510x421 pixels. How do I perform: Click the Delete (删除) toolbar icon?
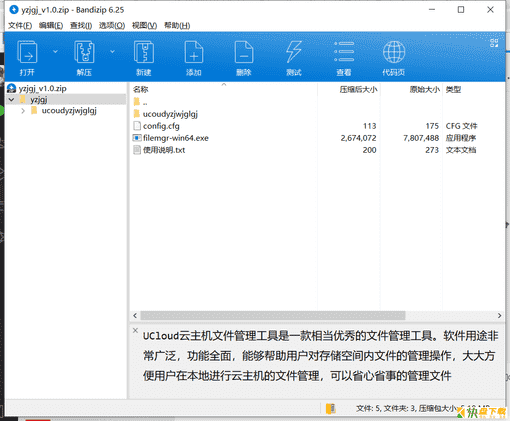(x=244, y=52)
